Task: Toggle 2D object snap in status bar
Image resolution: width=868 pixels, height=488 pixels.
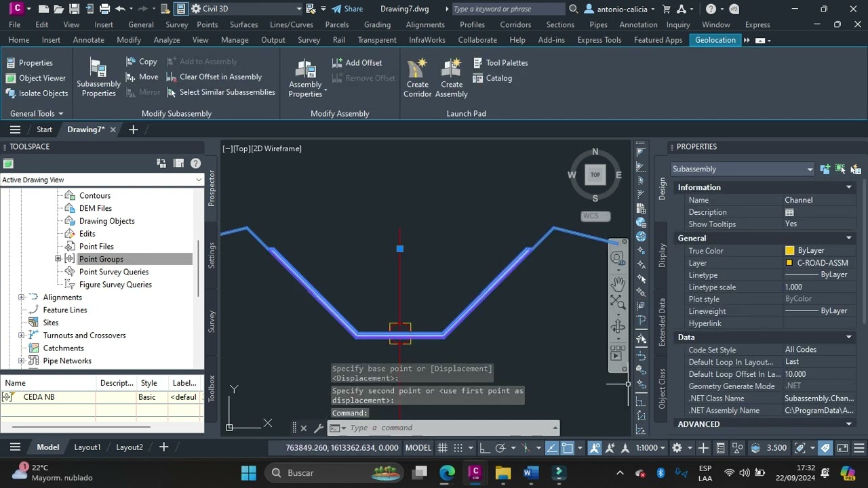Action: pos(568,448)
